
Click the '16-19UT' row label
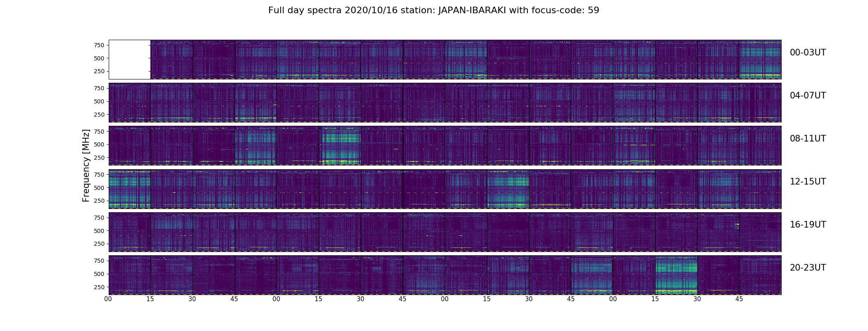(808, 225)
